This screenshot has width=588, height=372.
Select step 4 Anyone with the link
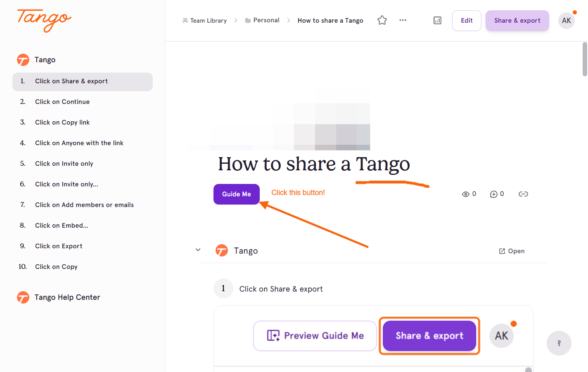tap(83, 143)
